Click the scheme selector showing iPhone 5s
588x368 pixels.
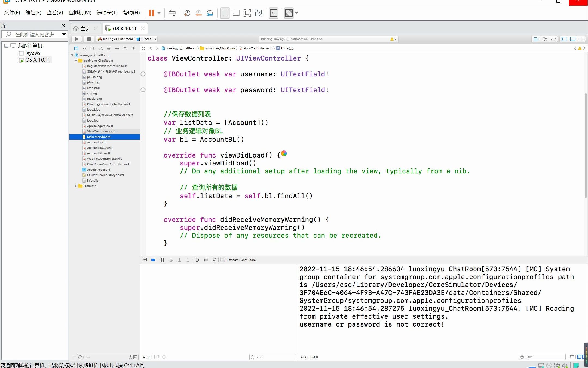tap(149, 39)
